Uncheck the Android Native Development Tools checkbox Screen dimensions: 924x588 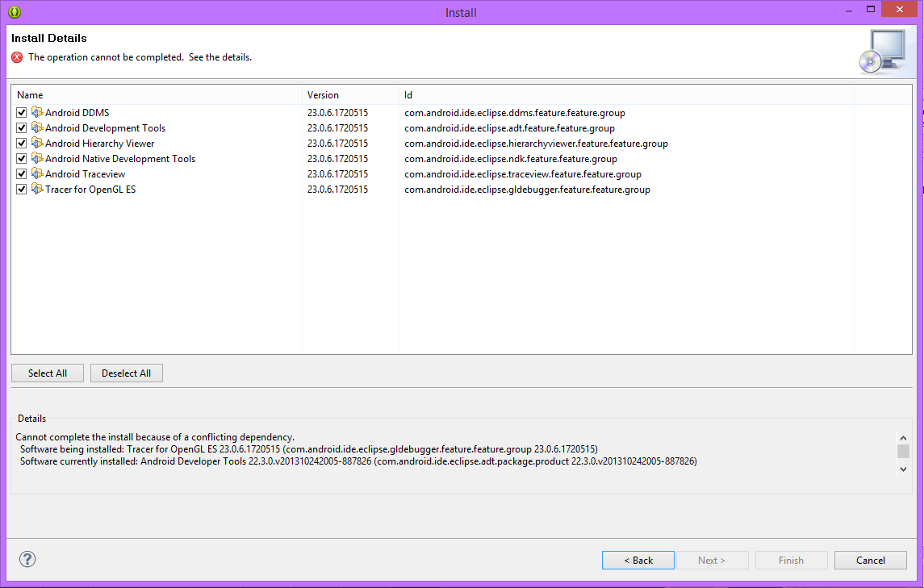[x=21, y=158]
